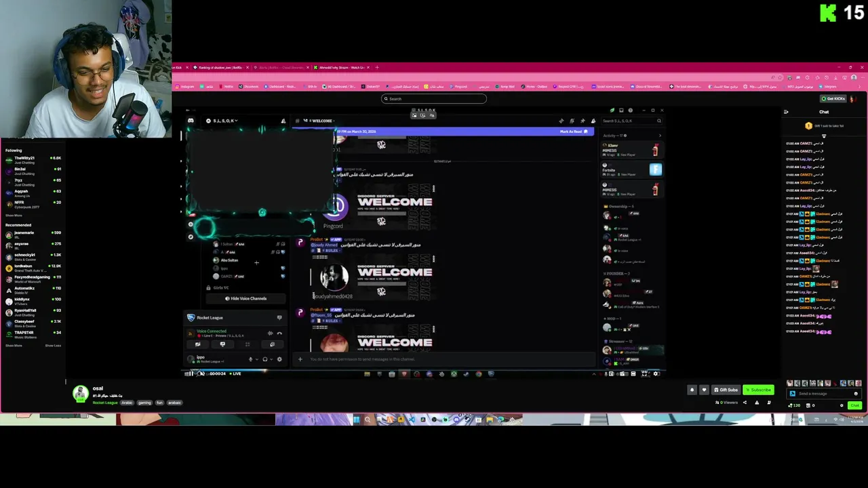Show More under Recommended list
Viewport: 868px width, 488px height.
click(14, 346)
